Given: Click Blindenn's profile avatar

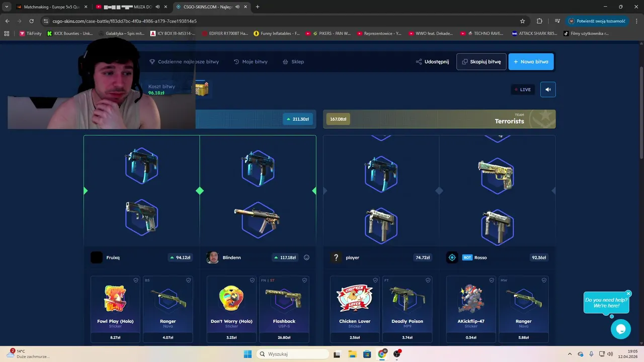Looking at the screenshot, I should click(213, 257).
